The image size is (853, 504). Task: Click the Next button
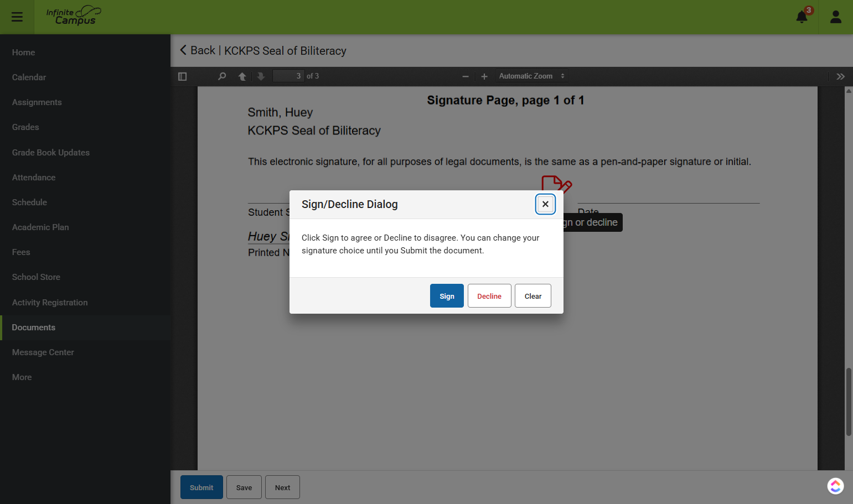click(282, 487)
